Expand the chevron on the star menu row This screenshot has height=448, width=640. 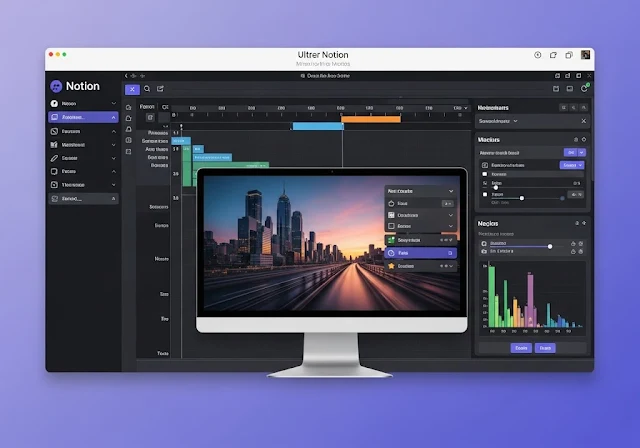tap(451, 266)
